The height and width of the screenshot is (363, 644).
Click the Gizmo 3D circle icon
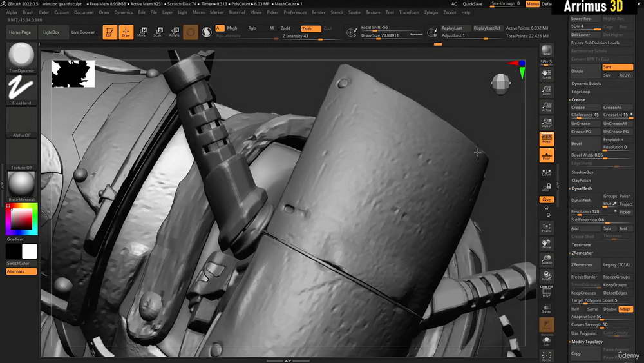tap(191, 32)
